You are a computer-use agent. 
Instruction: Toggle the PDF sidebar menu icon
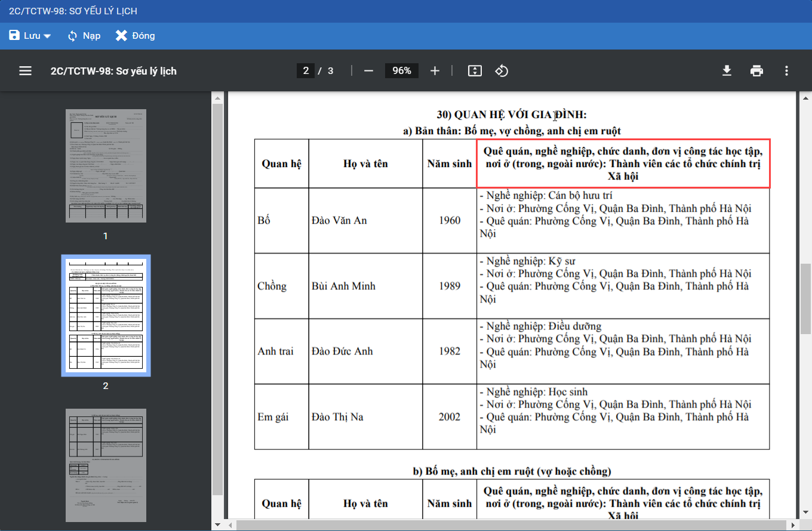(x=25, y=71)
